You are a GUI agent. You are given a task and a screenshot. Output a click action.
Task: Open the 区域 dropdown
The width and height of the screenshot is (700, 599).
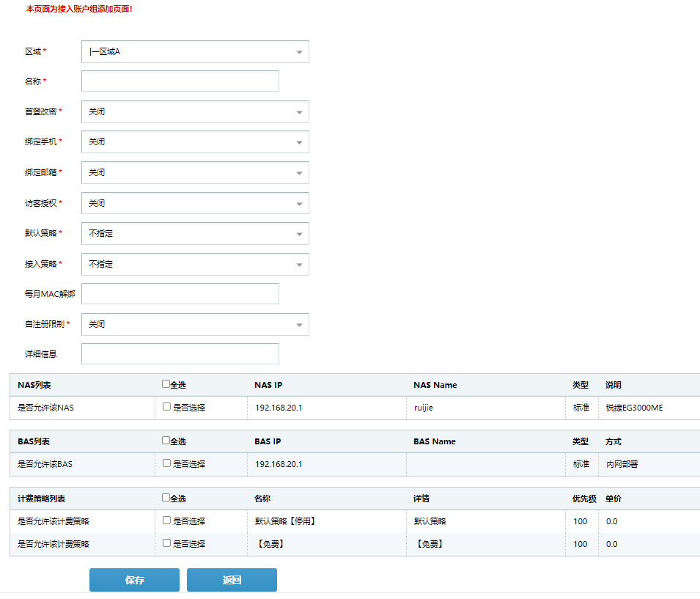tap(195, 52)
